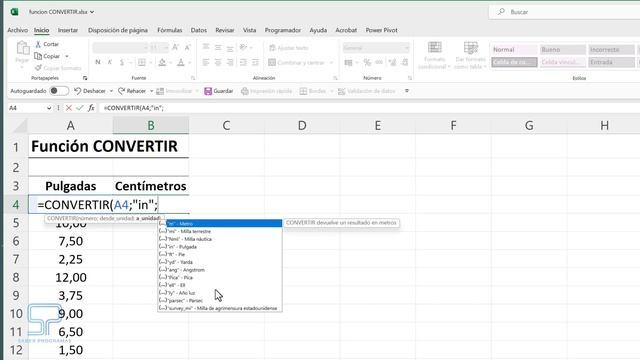Open the Name Box dropdown arrow
The image size is (640, 360).
pos(49,108)
